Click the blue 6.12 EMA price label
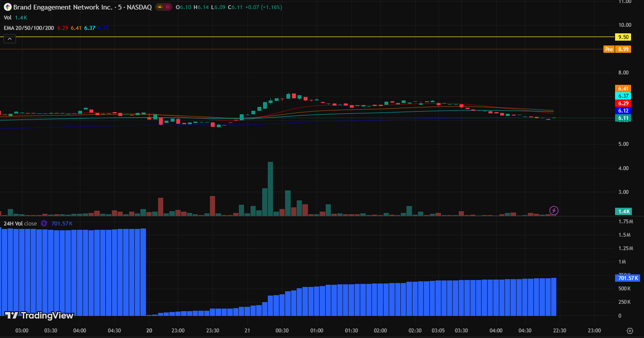The height and width of the screenshot is (338, 644). click(623, 111)
